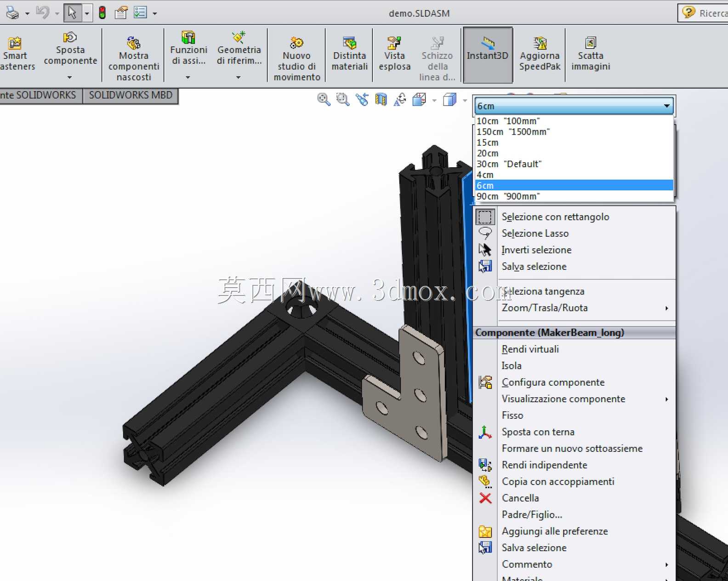Screen dimensions: 728x581
Task: Click Scatta immagini
Action: tap(591, 54)
